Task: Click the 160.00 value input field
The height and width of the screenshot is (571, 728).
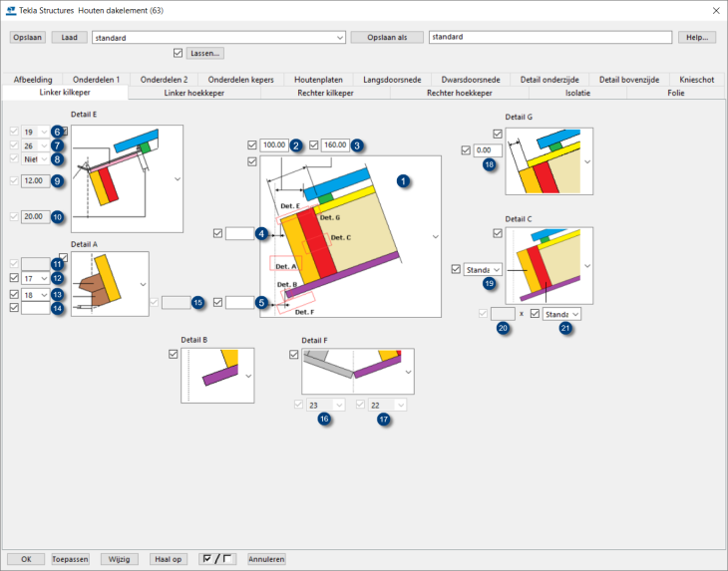Action: 335,145
